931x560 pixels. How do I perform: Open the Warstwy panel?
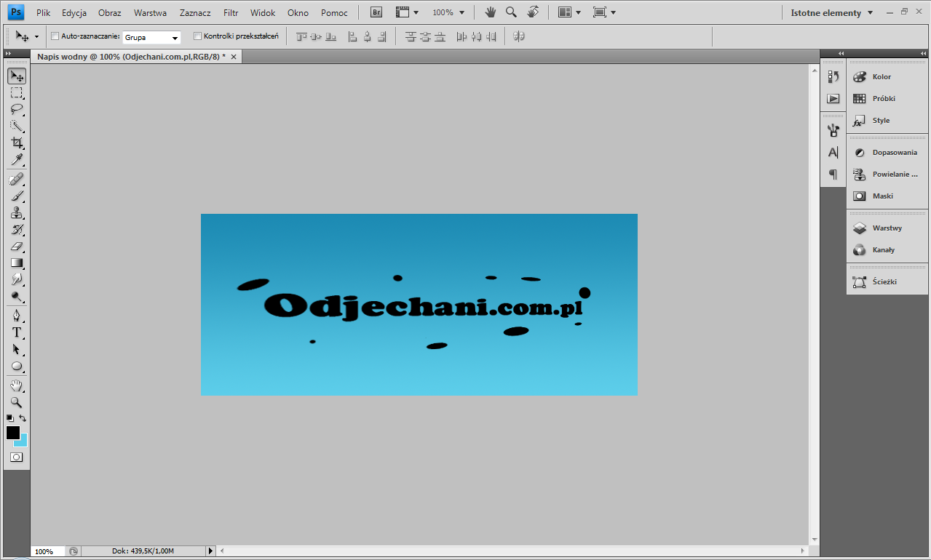887,228
